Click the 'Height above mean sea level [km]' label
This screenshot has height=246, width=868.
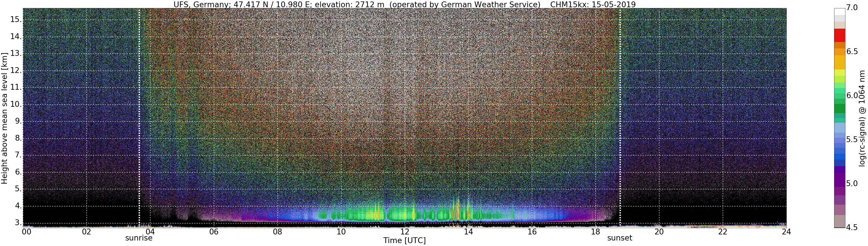click(x=4, y=118)
